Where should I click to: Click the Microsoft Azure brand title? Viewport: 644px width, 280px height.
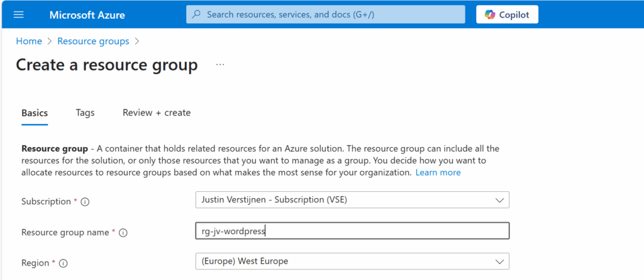click(87, 14)
